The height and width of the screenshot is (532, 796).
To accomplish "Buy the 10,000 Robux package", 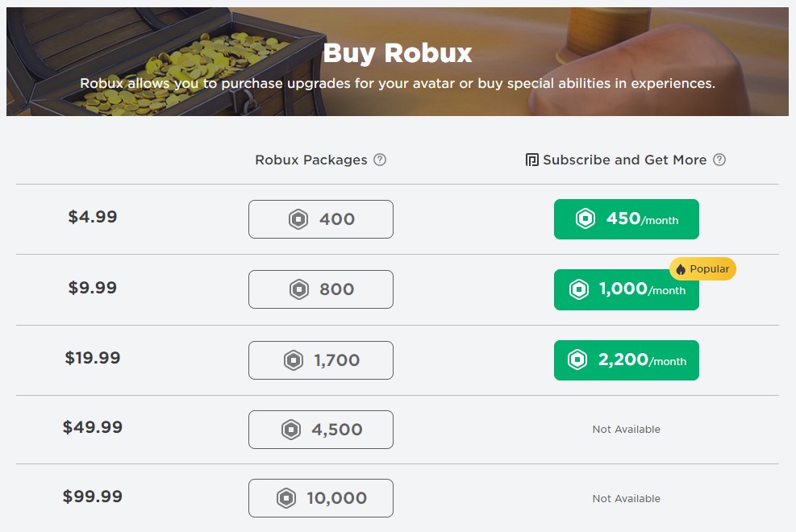I will tap(321, 499).
